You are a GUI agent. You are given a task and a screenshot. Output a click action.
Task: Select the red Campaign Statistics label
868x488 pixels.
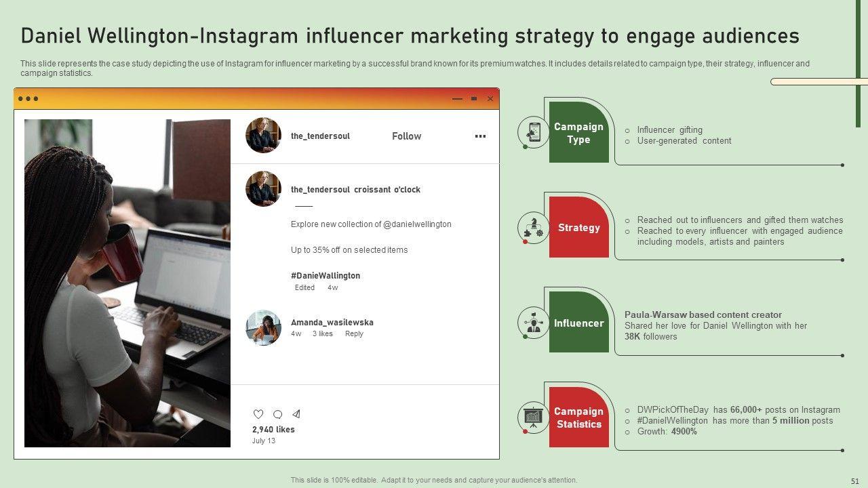click(578, 418)
